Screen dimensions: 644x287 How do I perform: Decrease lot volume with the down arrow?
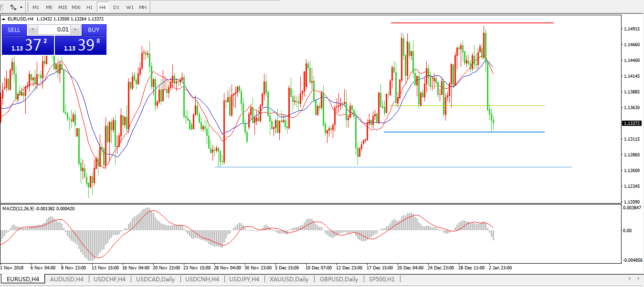32,30
